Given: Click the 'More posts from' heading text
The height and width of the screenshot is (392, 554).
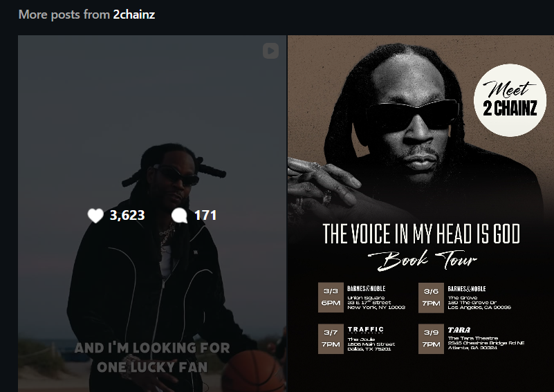Looking at the screenshot, I should pyautogui.click(x=64, y=15).
